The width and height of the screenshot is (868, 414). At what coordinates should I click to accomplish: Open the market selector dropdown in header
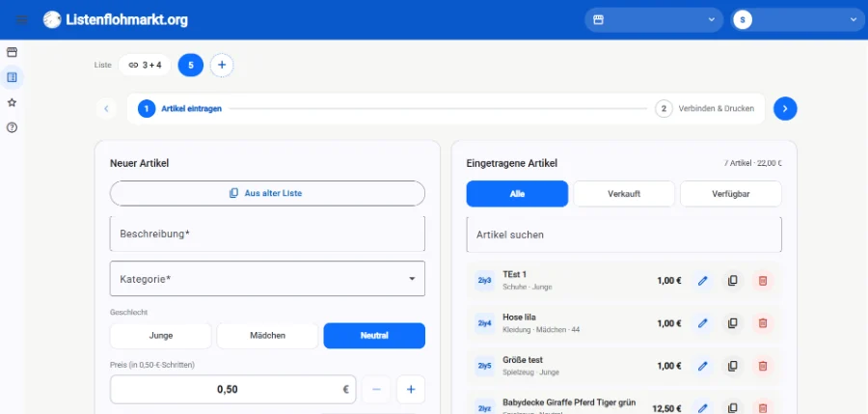coord(654,20)
